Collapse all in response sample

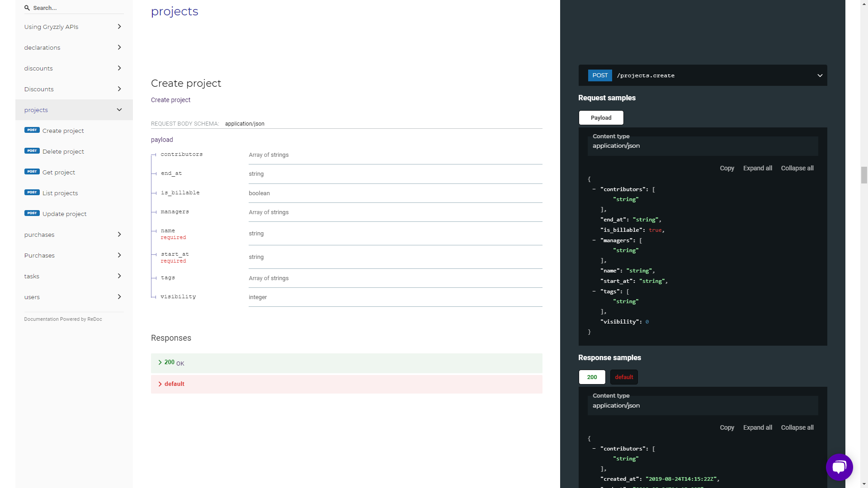(797, 427)
